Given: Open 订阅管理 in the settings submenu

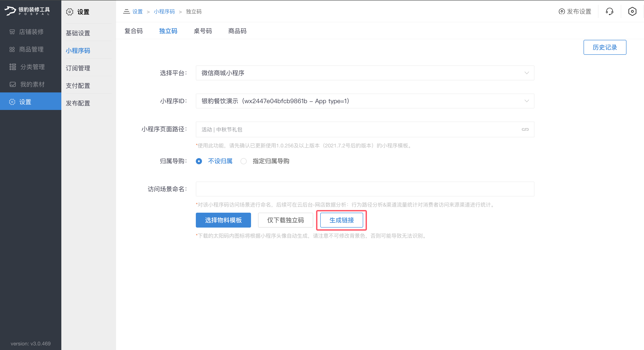Looking at the screenshot, I should [78, 68].
